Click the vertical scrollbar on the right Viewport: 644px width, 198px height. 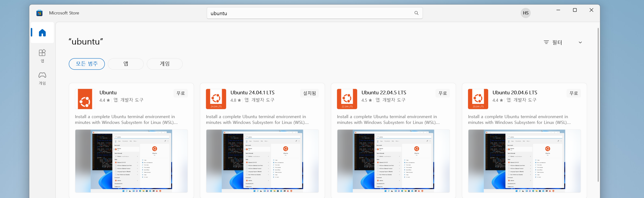coord(598,105)
